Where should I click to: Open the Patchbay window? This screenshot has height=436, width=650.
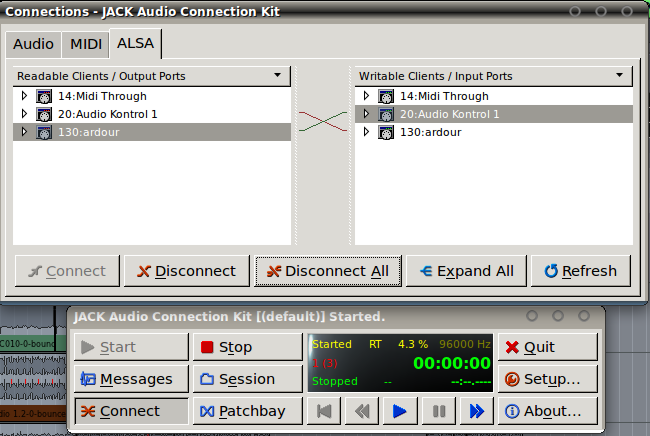click(x=247, y=411)
